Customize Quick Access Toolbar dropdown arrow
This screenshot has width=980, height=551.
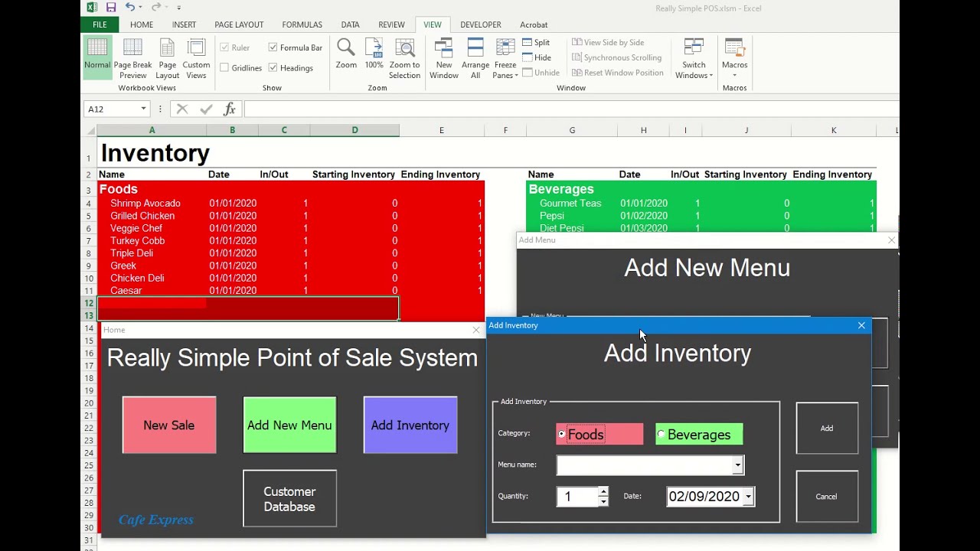(179, 8)
